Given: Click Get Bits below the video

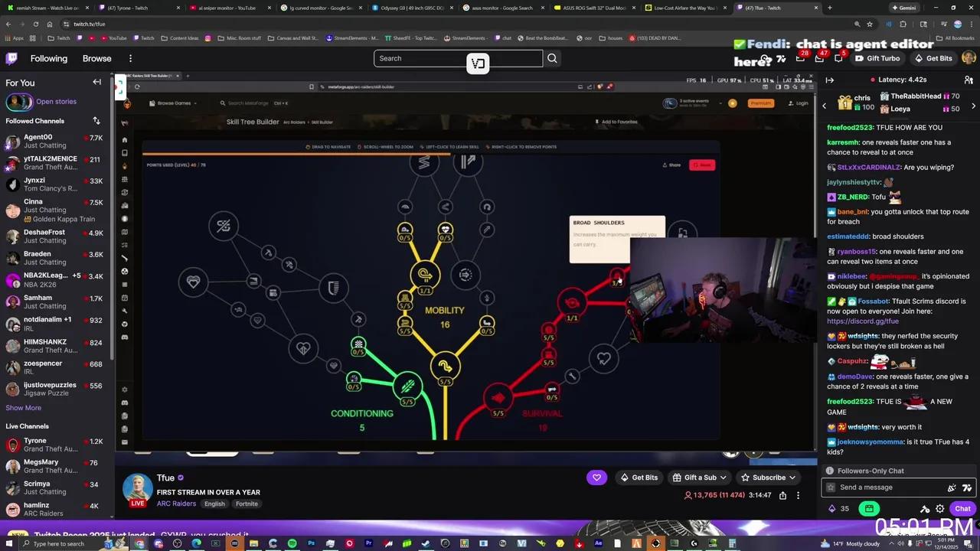Looking at the screenshot, I should (639, 478).
